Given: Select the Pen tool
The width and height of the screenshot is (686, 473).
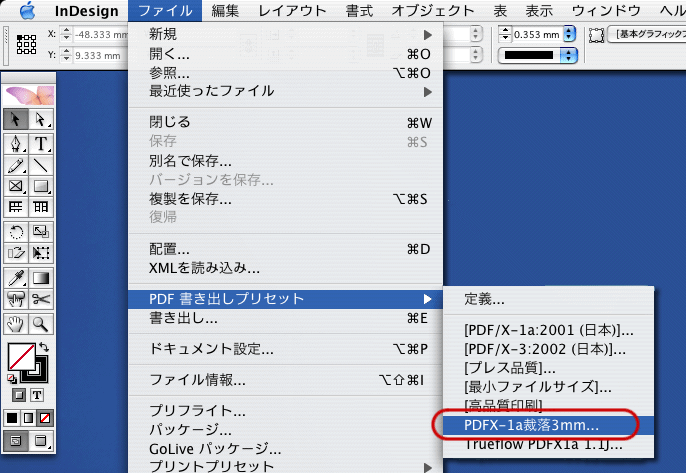Looking at the screenshot, I should [x=16, y=144].
